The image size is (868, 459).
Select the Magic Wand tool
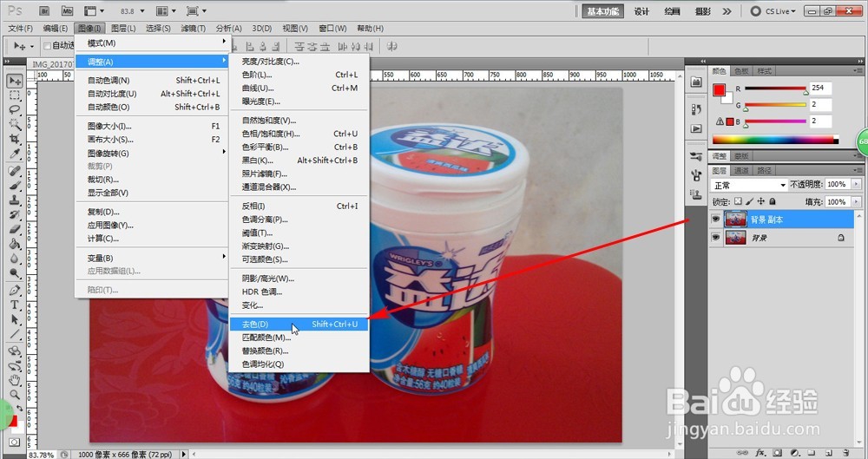pyautogui.click(x=15, y=124)
